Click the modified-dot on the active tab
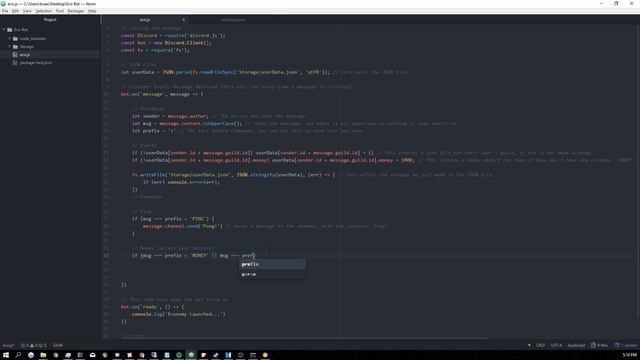This screenshot has height=360, width=640. (x=183, y=20)
